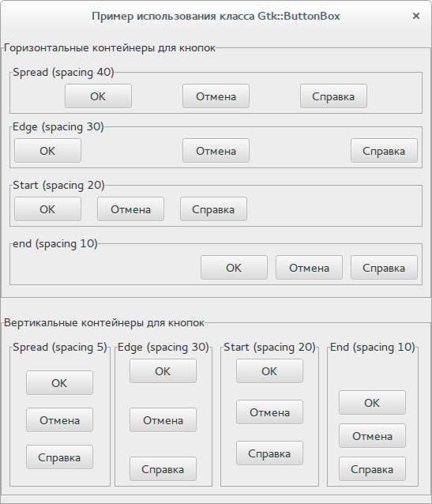Click Отмена in vertical Start (spacing 20) group
Viewport: 432px width, 504px height.
[269, 412]
